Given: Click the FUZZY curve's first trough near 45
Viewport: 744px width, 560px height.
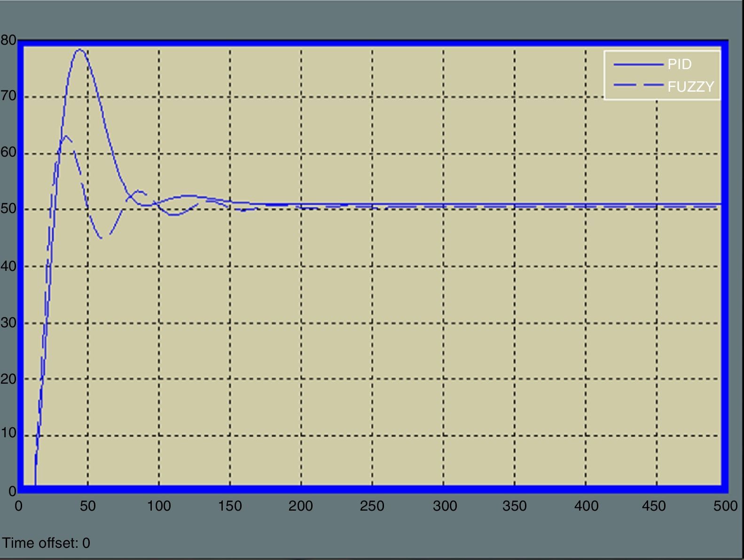Looking at the screenshot, I should (101, 238).
